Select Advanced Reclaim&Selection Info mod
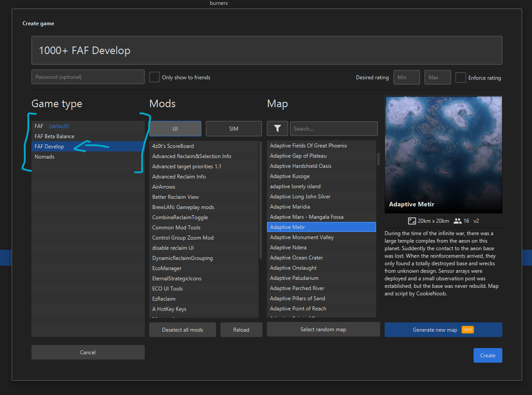The height and width of the screenshot is (395, 532). tap(204, 156)
